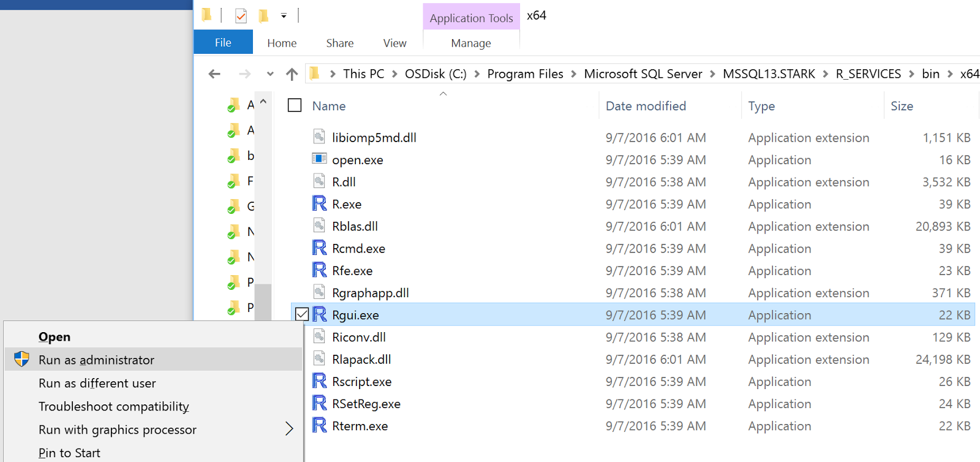Click the navigation pane scroll up arrow
The height and width of the screenshot is (462, 980).
263,102
